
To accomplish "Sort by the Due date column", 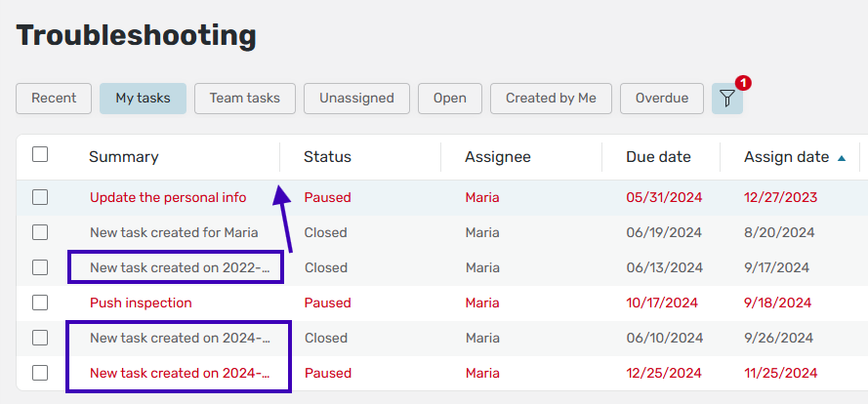I will pos(658,157).
